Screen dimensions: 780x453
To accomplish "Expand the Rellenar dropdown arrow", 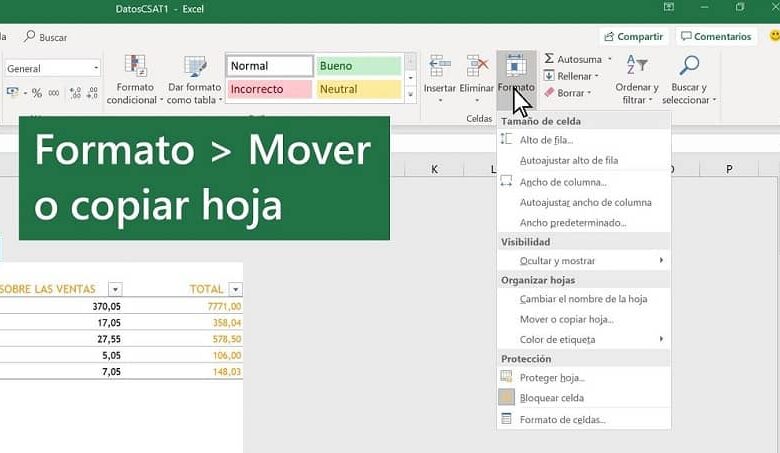I will pos(596,76).
